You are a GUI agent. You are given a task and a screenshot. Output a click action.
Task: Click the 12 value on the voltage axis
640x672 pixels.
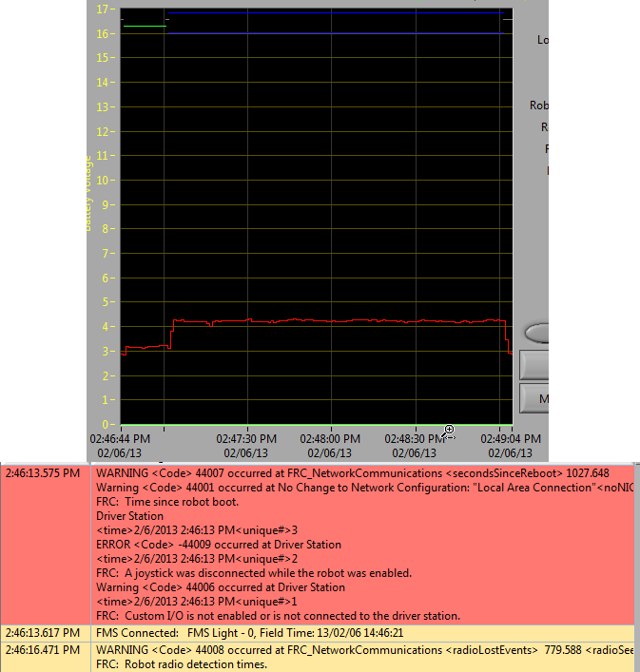(103, 131)
